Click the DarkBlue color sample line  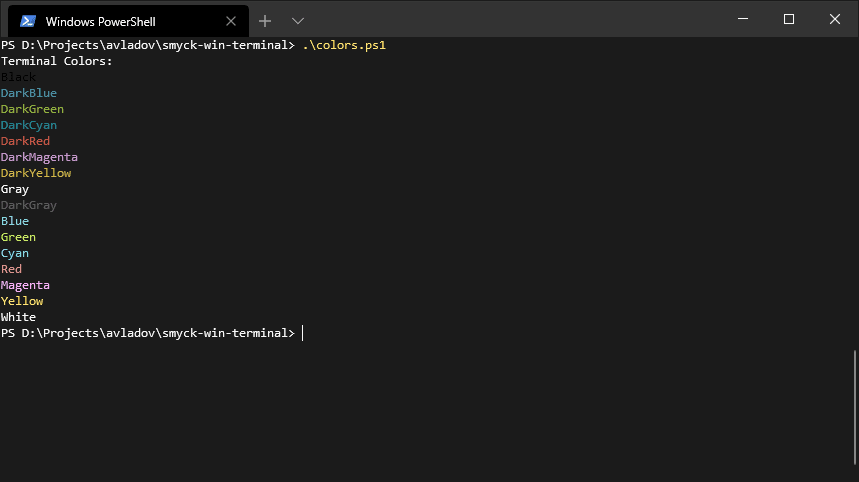tap(28, 93)
